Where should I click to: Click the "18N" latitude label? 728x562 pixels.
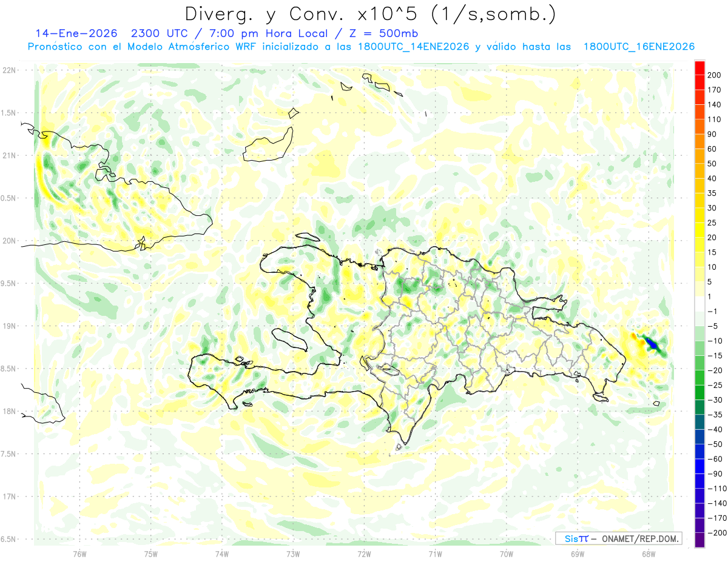point(8,411)
